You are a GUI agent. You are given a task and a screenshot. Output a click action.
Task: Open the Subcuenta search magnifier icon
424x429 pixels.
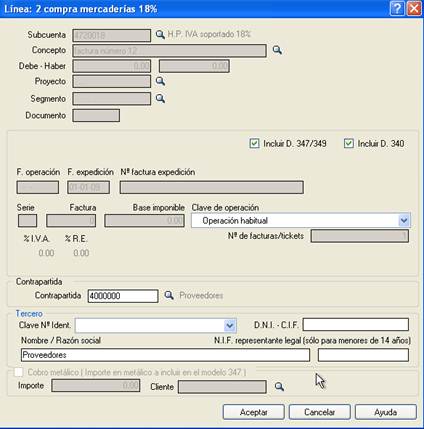coord(160,34)
